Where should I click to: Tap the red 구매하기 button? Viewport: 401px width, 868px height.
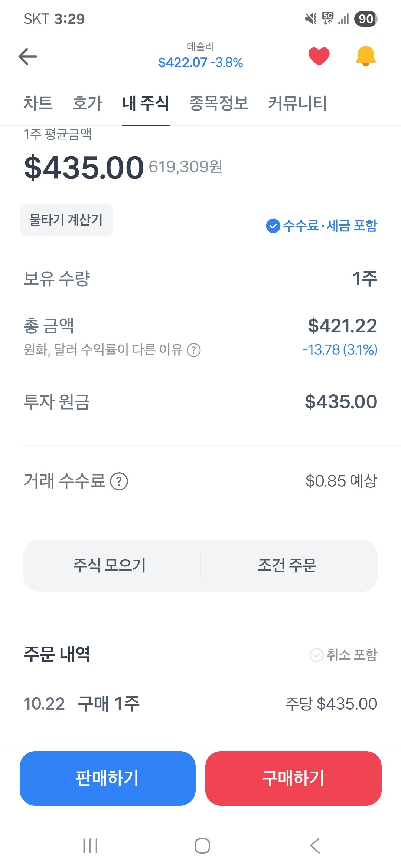click(x=293, y=778)
